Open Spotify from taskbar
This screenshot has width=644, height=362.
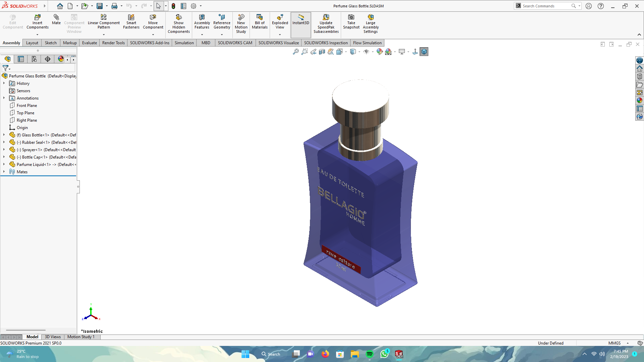(370, 354)
